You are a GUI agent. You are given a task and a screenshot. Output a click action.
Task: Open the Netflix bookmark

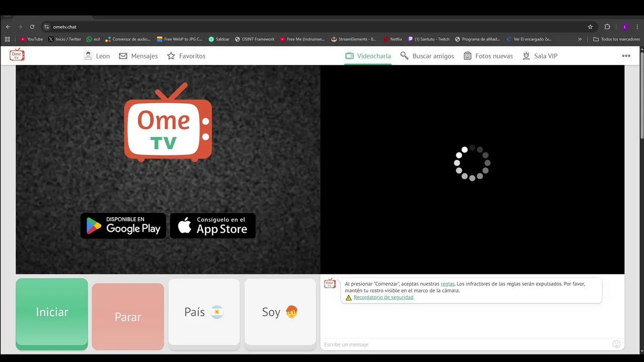(x=392, y=39)
